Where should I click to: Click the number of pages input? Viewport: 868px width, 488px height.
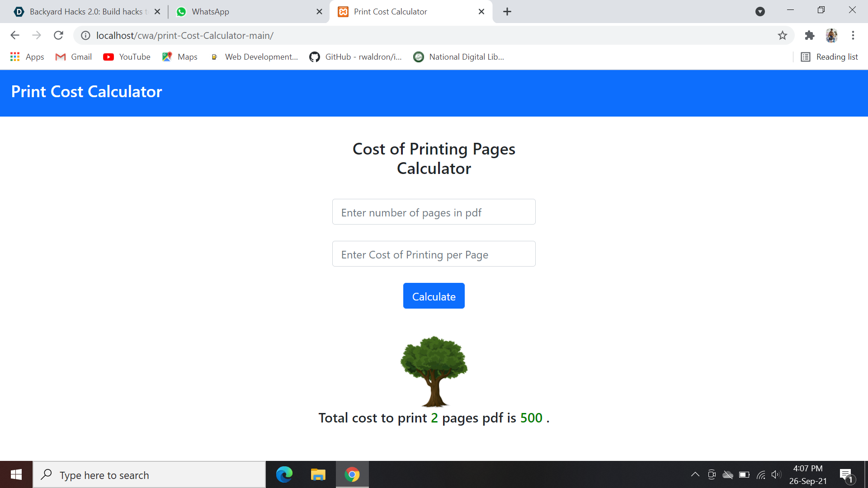click(x=434, y=212)
